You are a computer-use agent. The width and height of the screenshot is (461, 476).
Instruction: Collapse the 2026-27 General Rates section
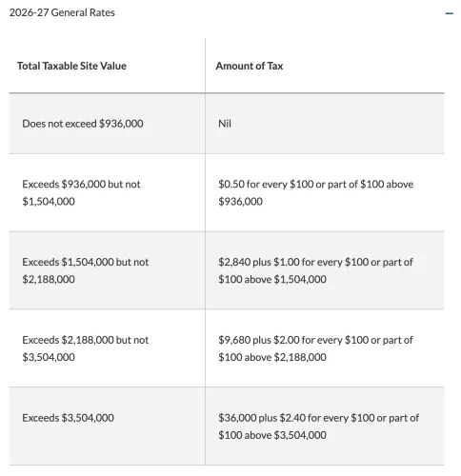click(x=449, y=13)
